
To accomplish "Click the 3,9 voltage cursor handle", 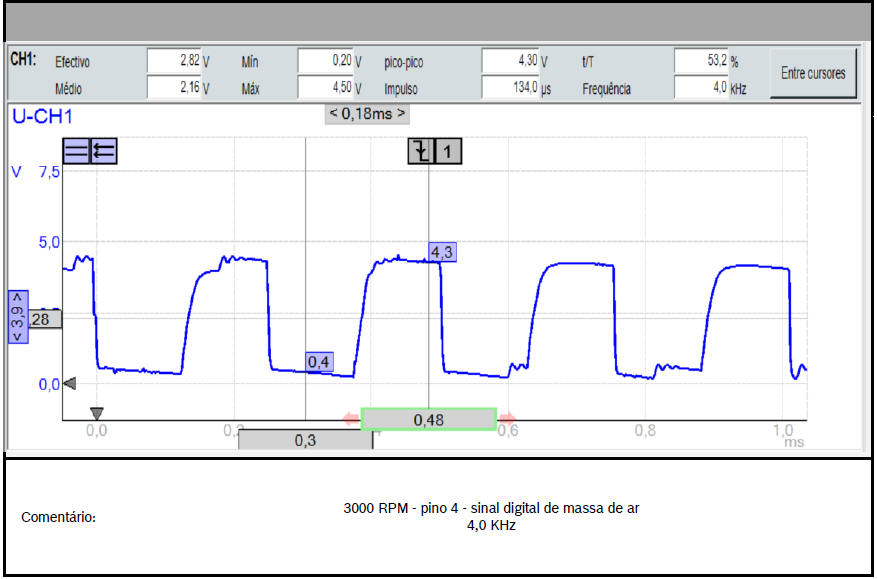I will coord(17,317).
